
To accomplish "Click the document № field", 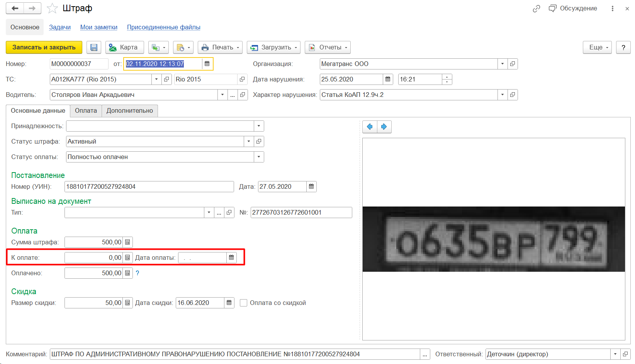I will coord(301,213).
